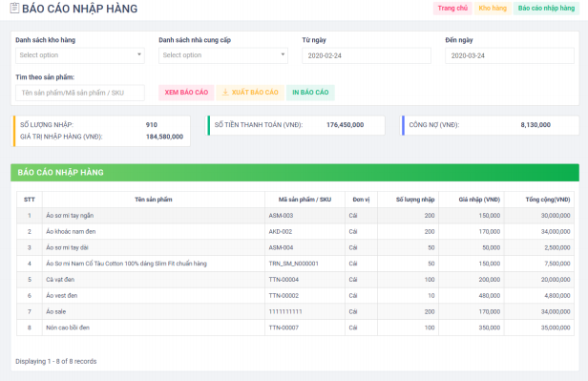Click import price 200,000
The width and height of the screenshot is (588, 381).
(x=490, y=280)
